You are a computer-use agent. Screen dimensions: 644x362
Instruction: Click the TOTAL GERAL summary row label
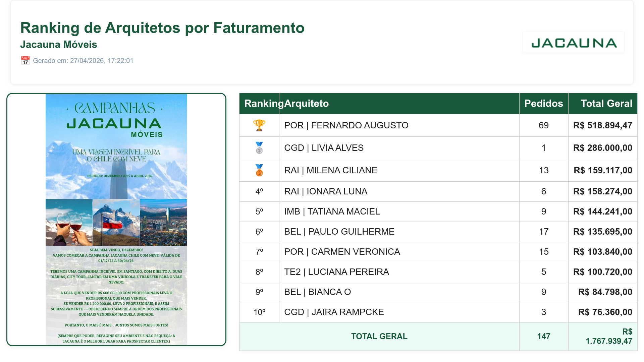pyautogui.click(x=379, y=337)
